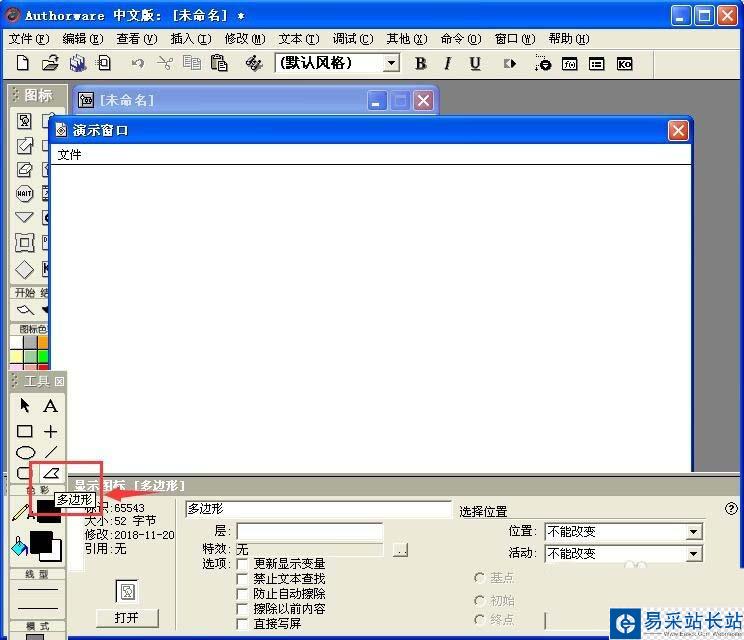Click the Copy toolbar icon
The image size is (744, 640).
point(192,63)
